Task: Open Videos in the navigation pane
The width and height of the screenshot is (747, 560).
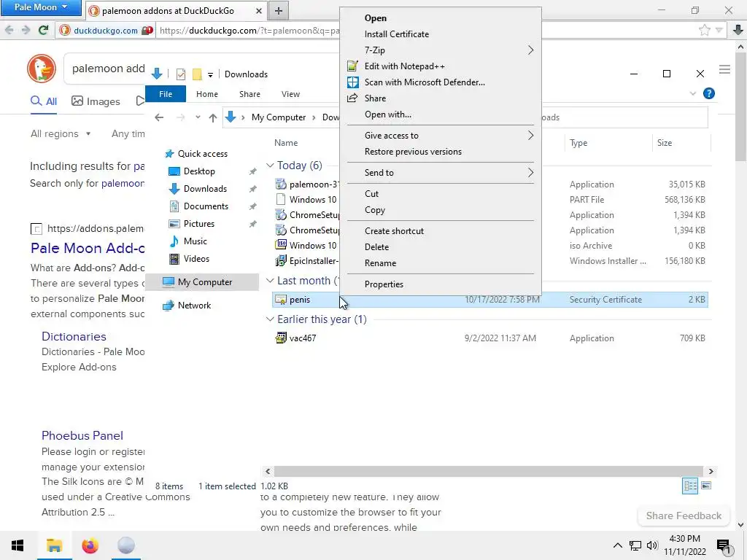Action: [x=196, y=259]
